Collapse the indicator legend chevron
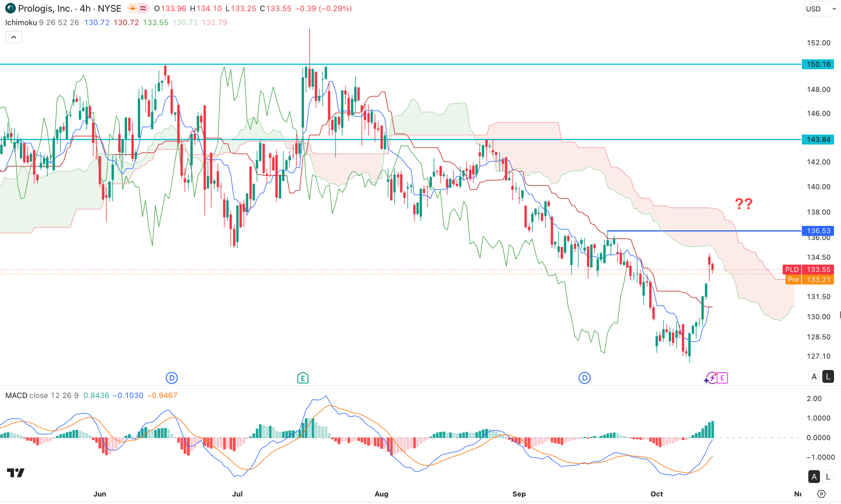The width and height of the screenshot is (841, 504). (14, 37)
